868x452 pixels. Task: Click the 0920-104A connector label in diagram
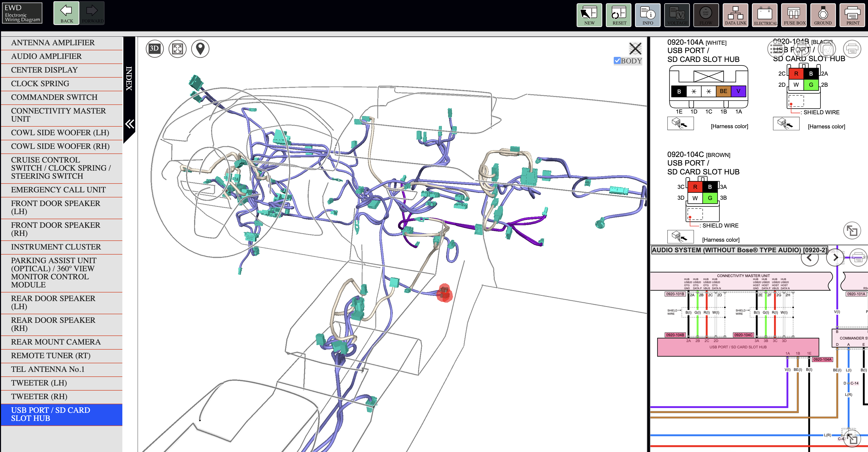click(x=823, y=359)
